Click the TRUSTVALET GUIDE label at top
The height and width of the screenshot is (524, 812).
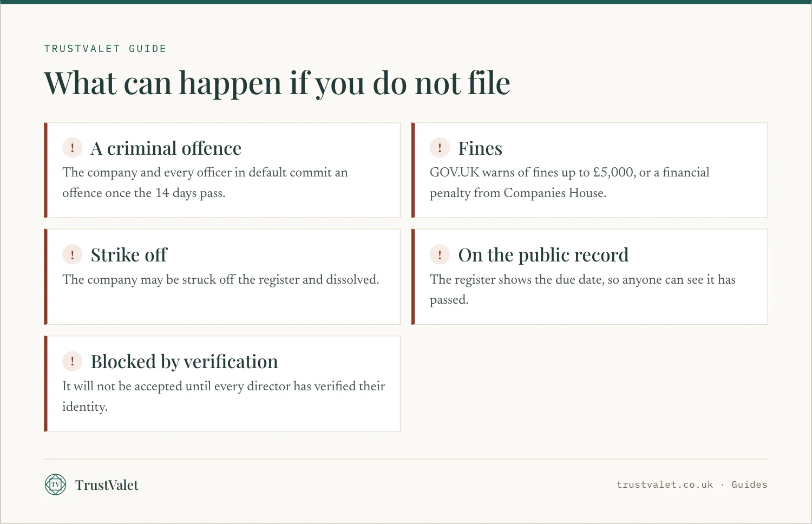(x=105, y=49)
